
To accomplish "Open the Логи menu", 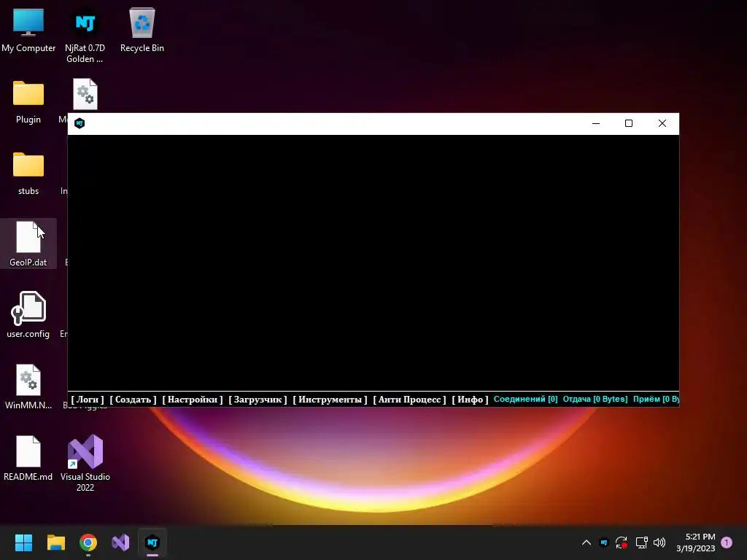I will (x=88, y=400).
